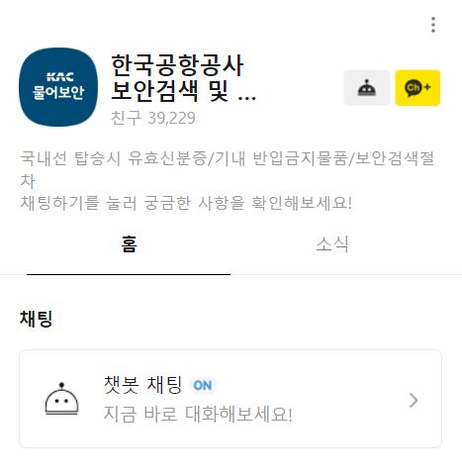Open the KAC 물어보안 profile image
462x476 pixels.
point(58,87)
